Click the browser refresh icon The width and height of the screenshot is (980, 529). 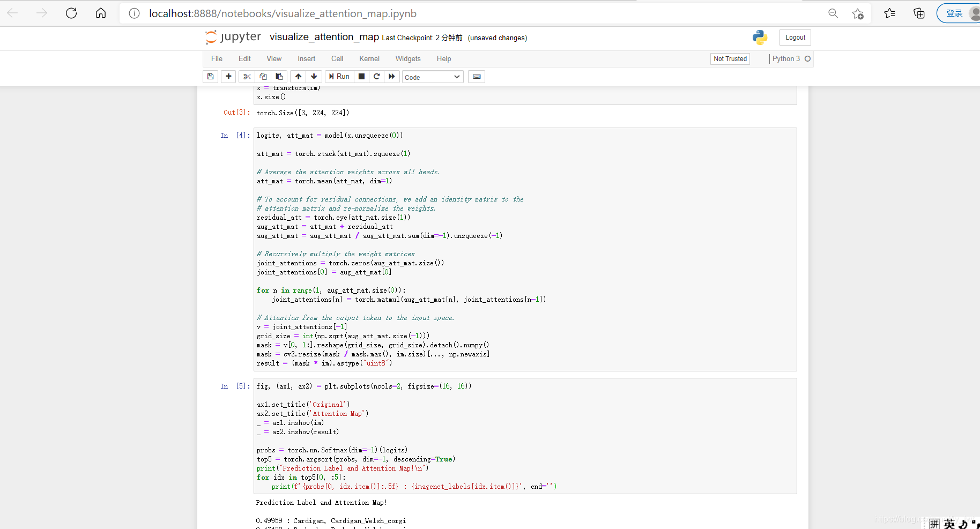(x=71, y=13)
